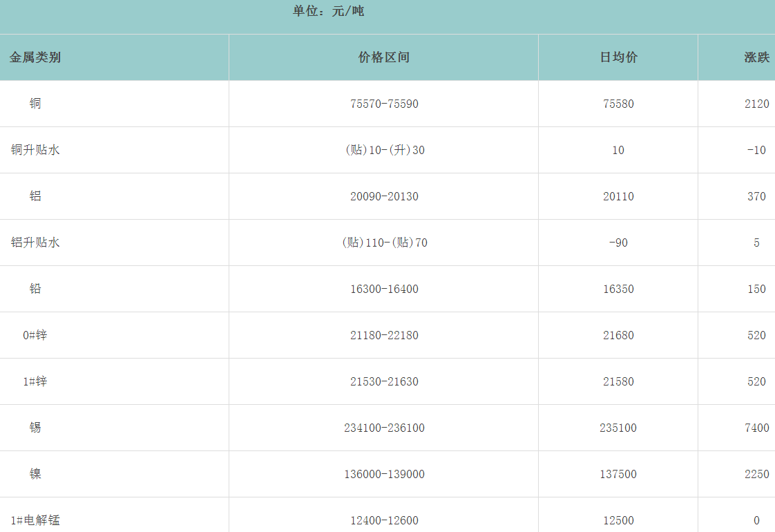
Task: Select the 1#电解锰 row label
Action: click(x=35, y=520)
